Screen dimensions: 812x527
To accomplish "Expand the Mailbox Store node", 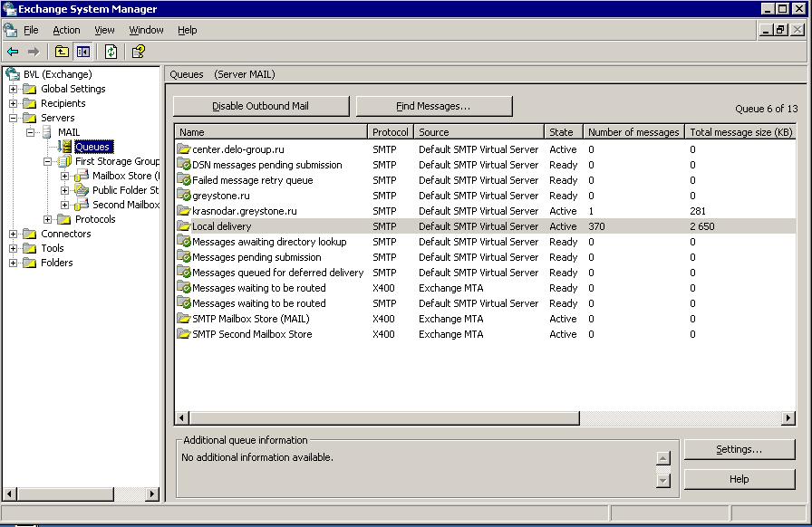I will click(64, 176).
